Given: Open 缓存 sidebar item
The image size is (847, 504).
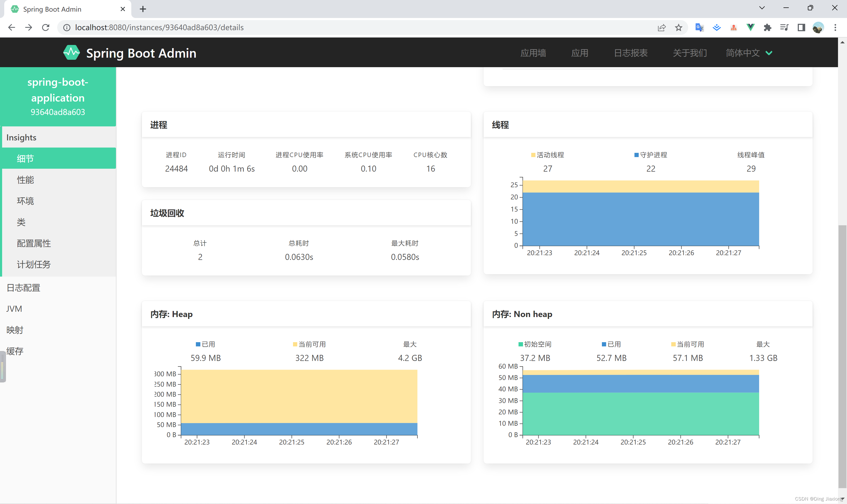Looking at the screenshot, I should click(58, 351).
